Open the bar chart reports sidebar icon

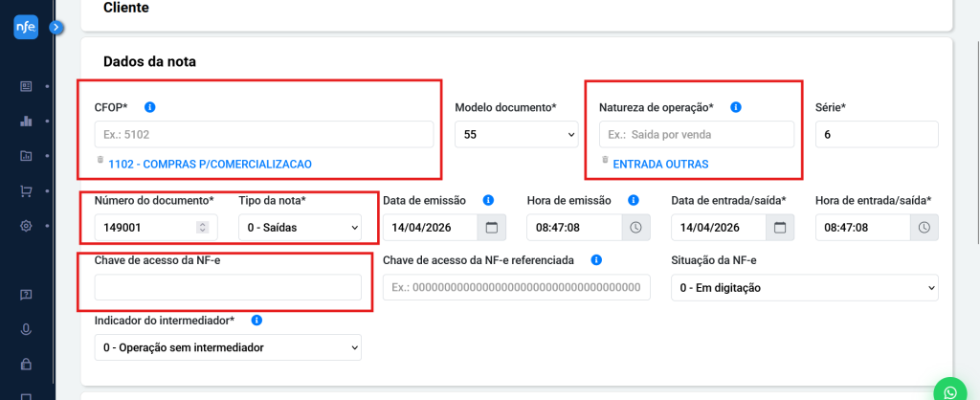click(26, 122)
